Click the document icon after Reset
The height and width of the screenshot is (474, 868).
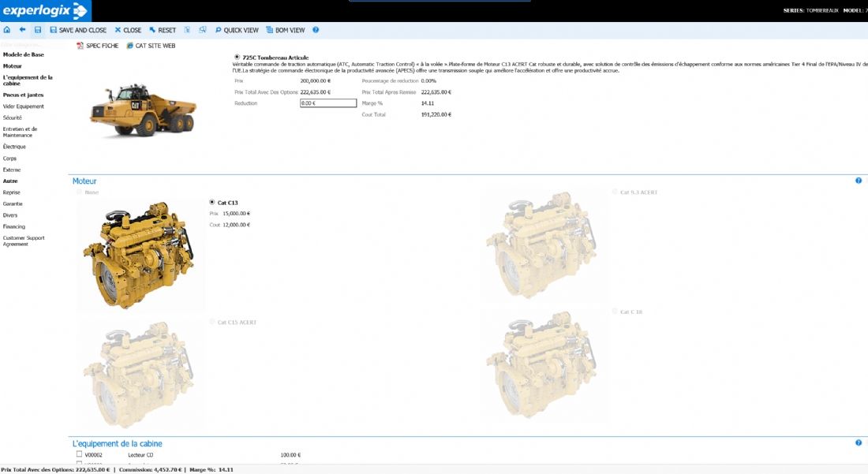(187, 30)
